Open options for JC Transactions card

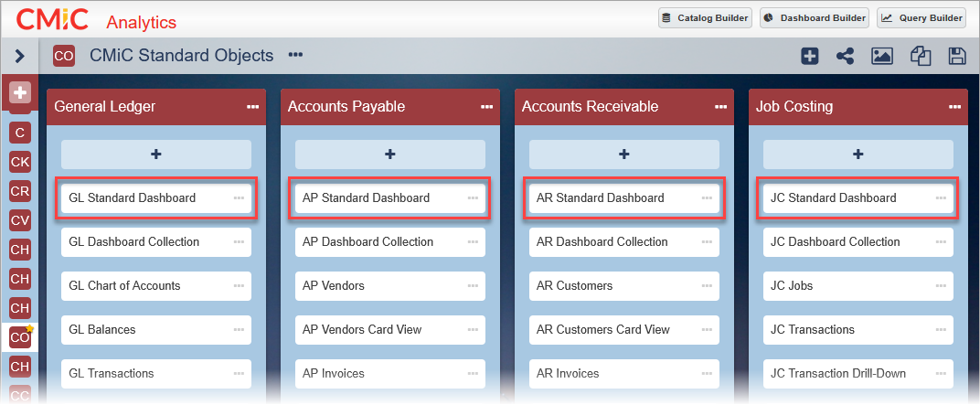click(941, 329)
